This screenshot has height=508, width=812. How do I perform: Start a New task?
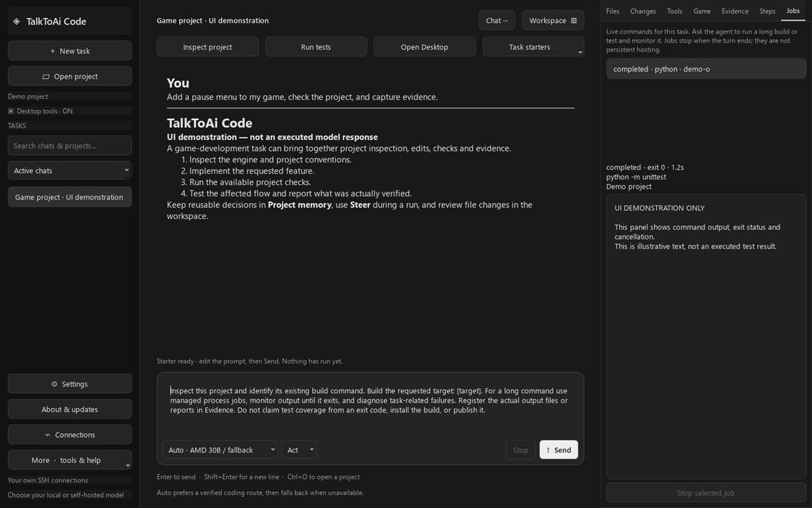[70, 51]
